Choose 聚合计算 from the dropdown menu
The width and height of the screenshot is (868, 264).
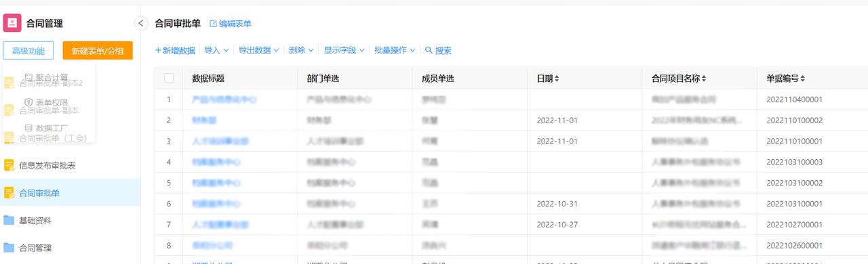coord(47,77)
